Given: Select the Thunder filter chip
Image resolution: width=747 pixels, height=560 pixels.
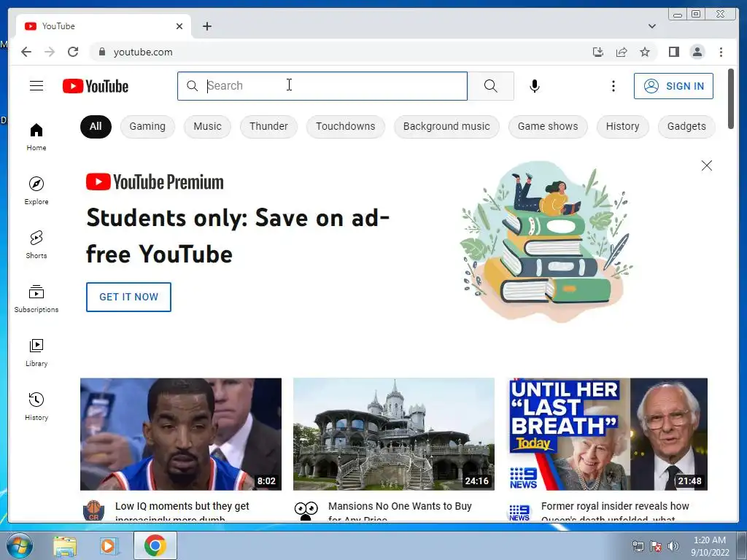Looking at the screenshot, I should coord(268,126).
